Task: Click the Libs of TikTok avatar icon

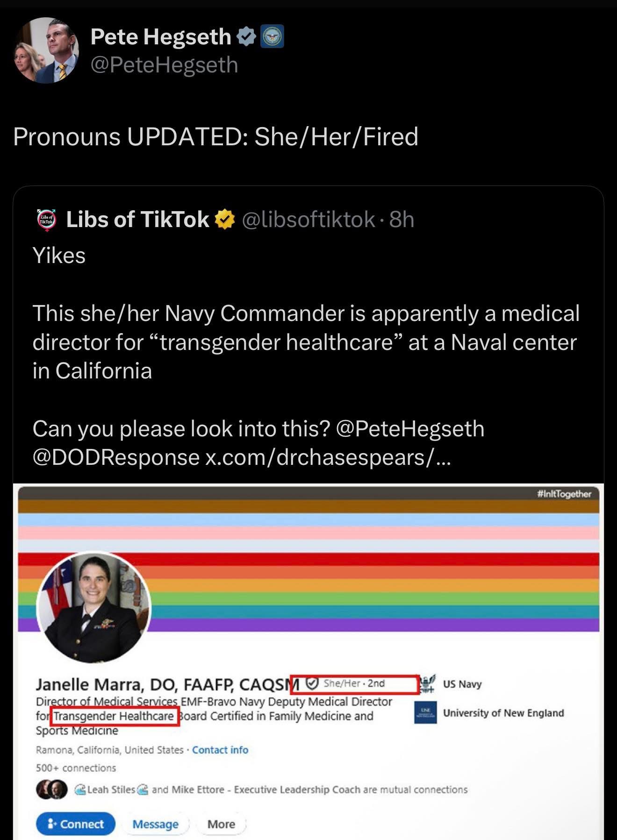Action: pos(46,220)
